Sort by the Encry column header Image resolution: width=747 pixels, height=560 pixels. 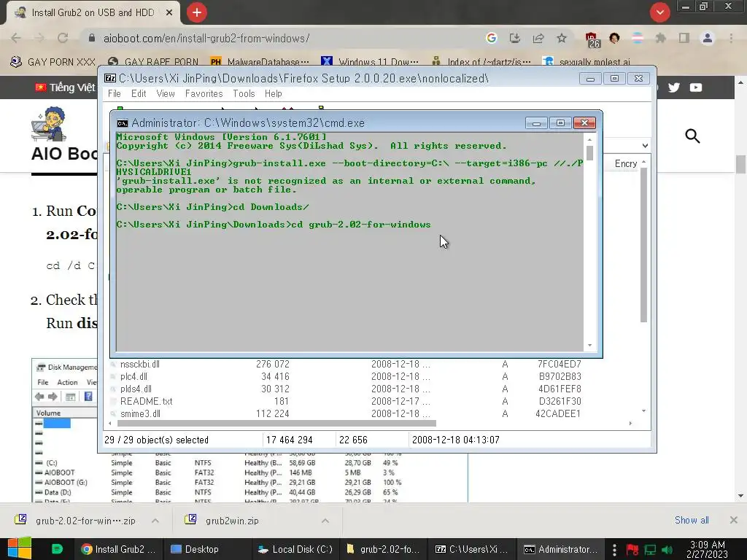625,163
